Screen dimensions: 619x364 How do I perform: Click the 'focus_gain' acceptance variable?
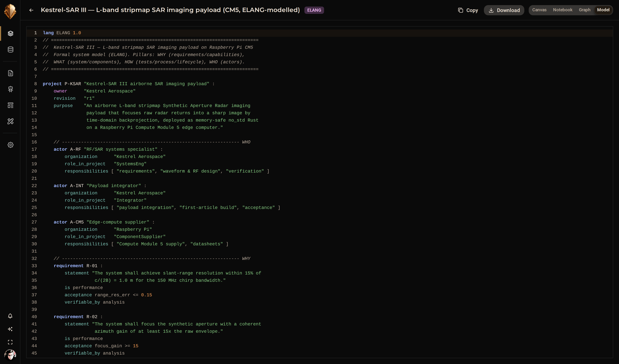pyautogui.click(x=108, y=346)
